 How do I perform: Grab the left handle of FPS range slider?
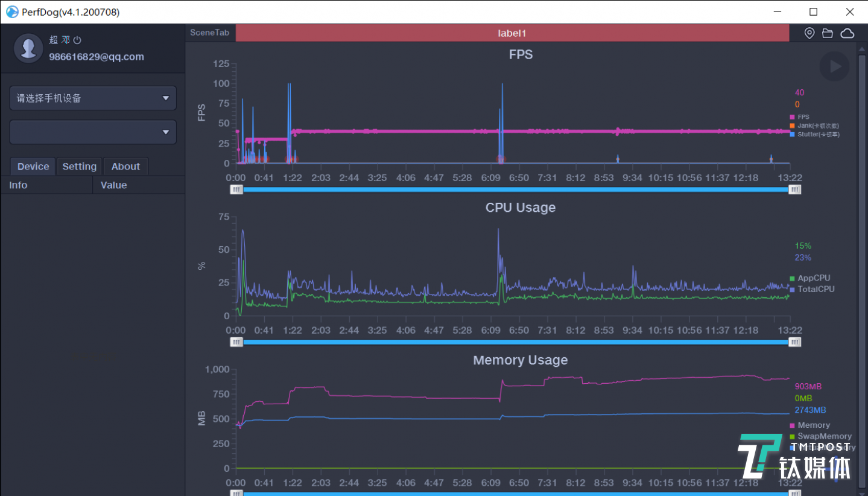pos(236,189)
